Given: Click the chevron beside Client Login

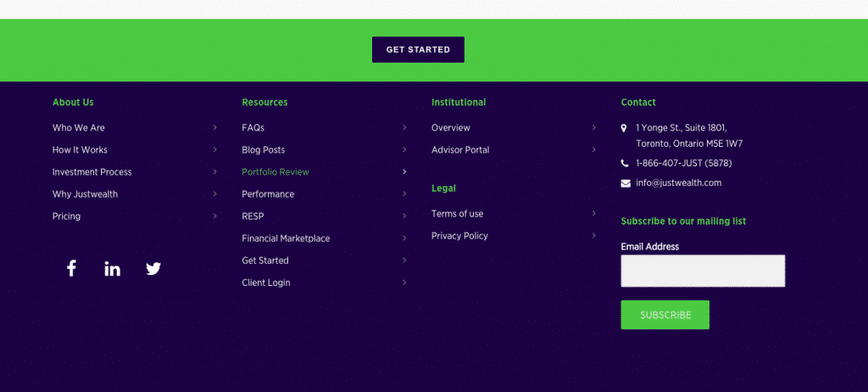Looking at the screenshot, I should (x=404, y=283).
